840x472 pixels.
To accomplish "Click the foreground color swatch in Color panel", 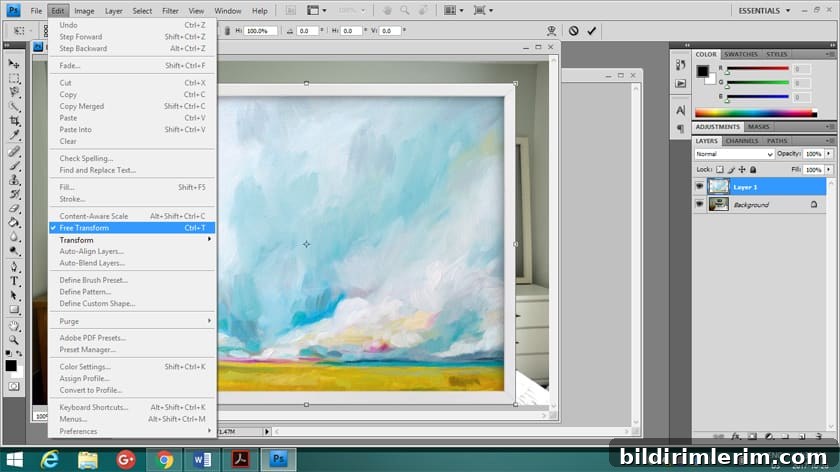I will (702, 71).
